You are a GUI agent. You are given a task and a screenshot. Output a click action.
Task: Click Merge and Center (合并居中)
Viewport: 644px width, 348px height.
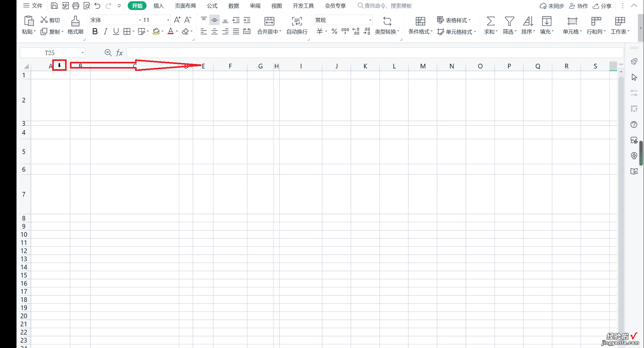click(269, 25)
